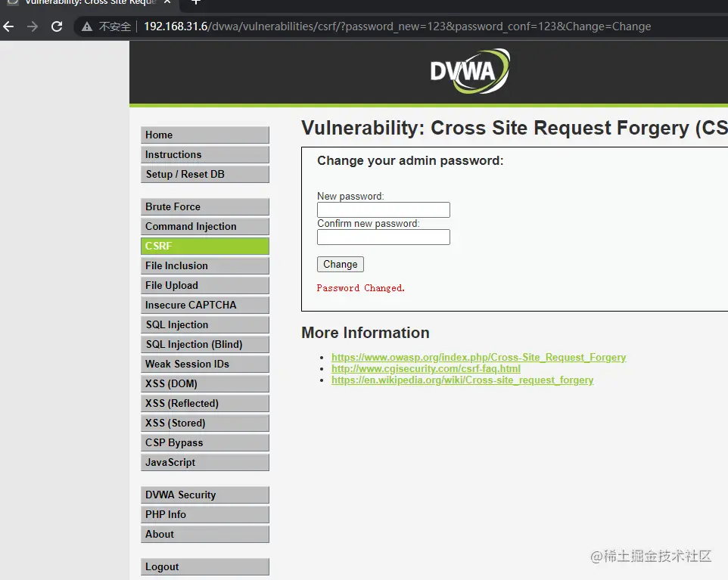The image size is (728, 580).
Task: Click the "Change your admin password:" heading
Action: click(410, 160)
